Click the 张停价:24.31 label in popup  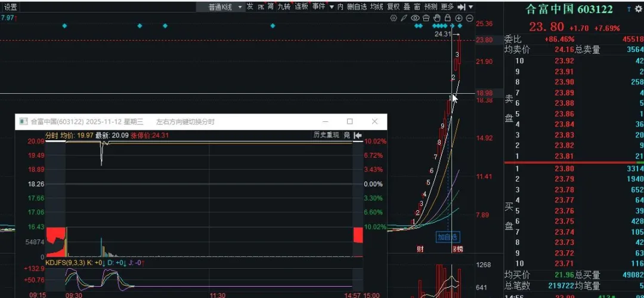150,136
